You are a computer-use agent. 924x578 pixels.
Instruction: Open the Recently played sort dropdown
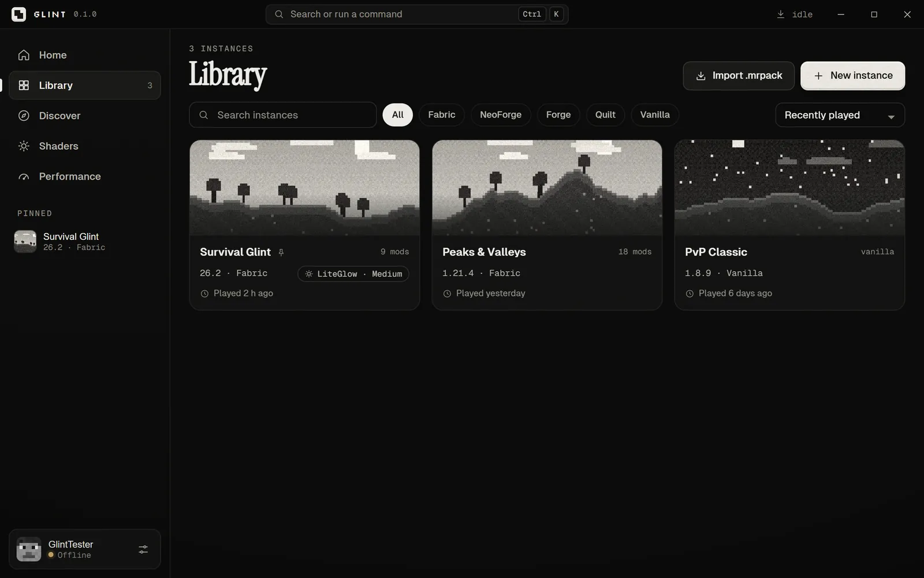click(x=840, y=115)
